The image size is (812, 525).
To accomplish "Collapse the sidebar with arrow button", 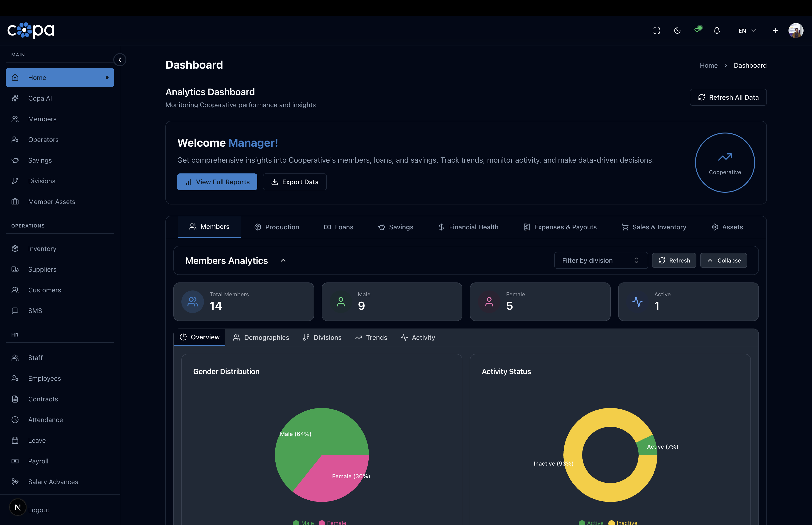I will [x=120, y=60].
